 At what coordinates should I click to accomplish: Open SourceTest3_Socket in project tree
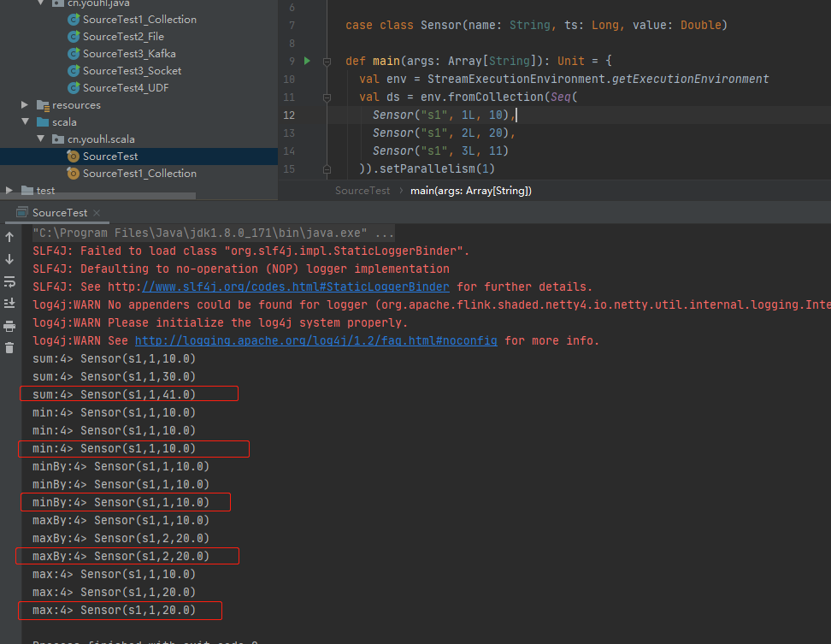pos(132,70)
